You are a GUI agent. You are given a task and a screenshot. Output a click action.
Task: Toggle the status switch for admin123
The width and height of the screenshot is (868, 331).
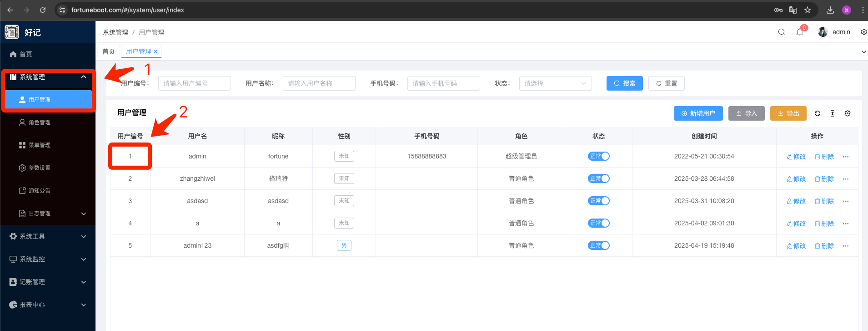pos(598,245)
